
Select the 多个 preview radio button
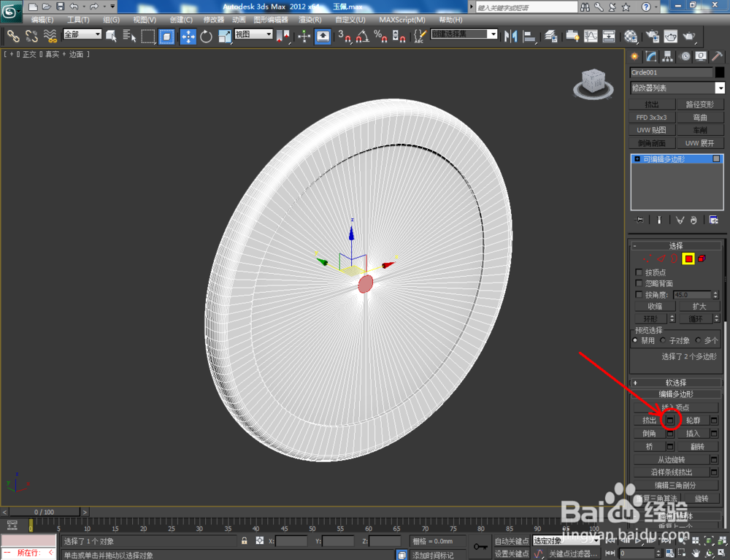click(x=698, y=340)
